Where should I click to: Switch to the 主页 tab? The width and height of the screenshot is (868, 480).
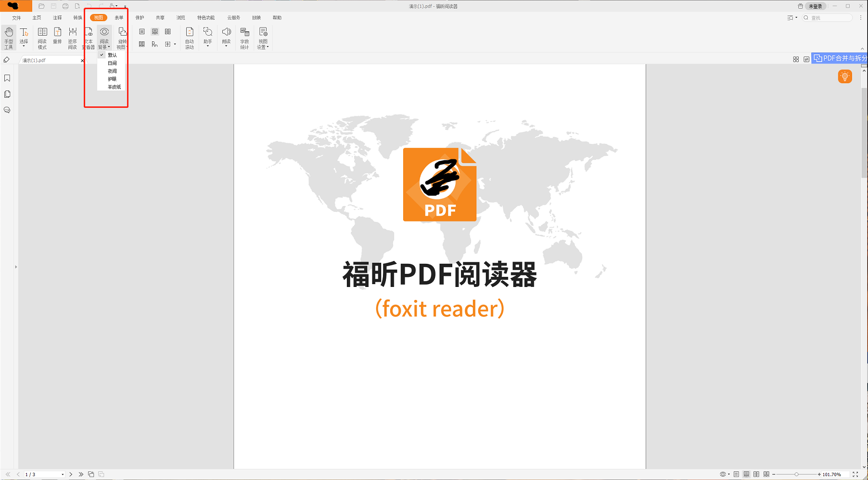pyautogui.click(x=37, y=18)
